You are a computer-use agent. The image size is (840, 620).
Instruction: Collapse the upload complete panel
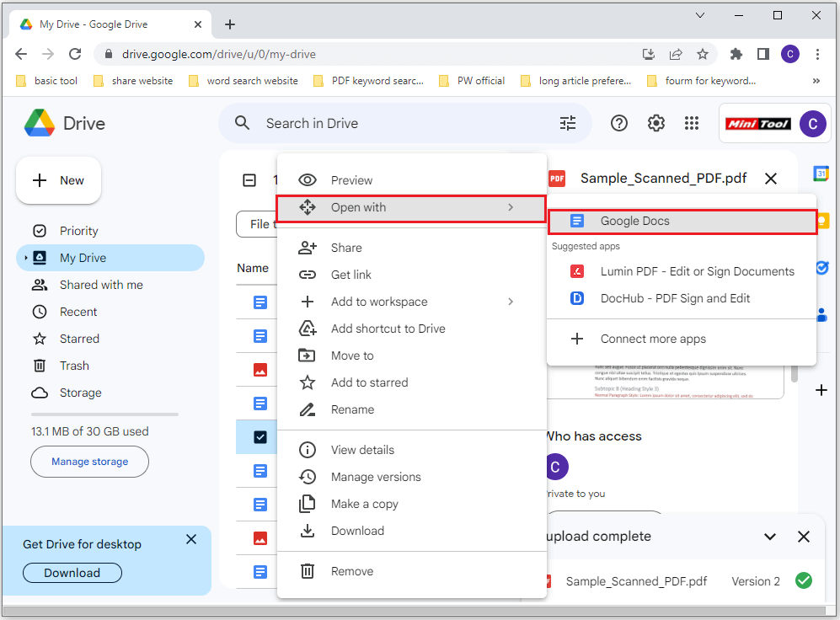770,537
